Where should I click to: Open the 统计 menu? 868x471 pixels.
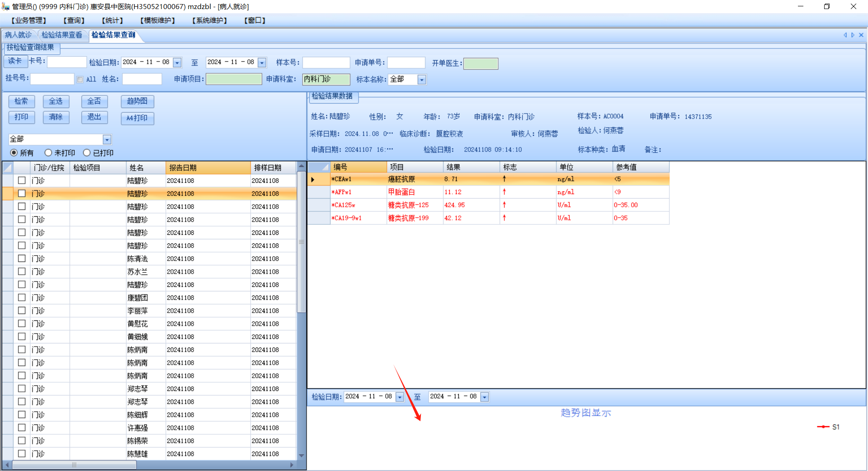113,20
